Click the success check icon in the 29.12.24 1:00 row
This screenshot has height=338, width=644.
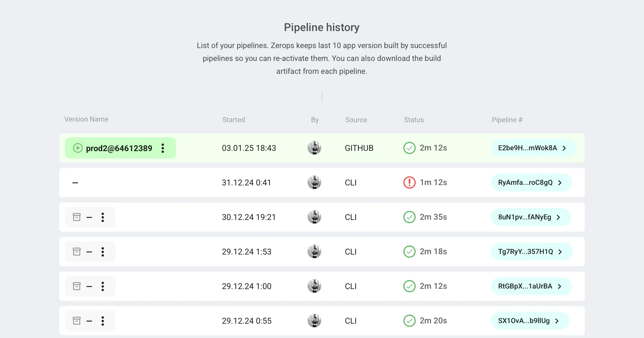coord(410,286)
